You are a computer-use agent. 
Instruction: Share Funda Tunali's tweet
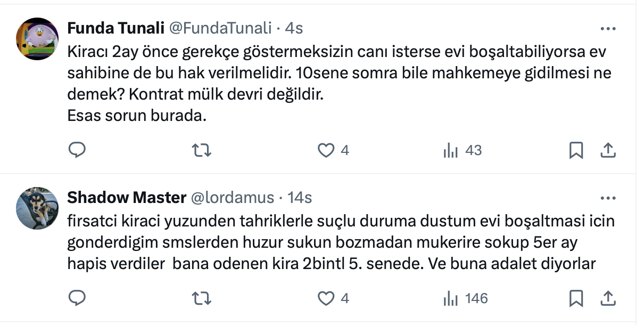pos(608,151)
